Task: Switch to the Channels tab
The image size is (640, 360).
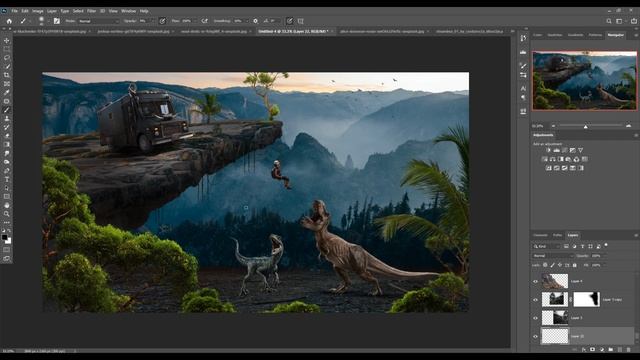Action: [x=540, y=235]
